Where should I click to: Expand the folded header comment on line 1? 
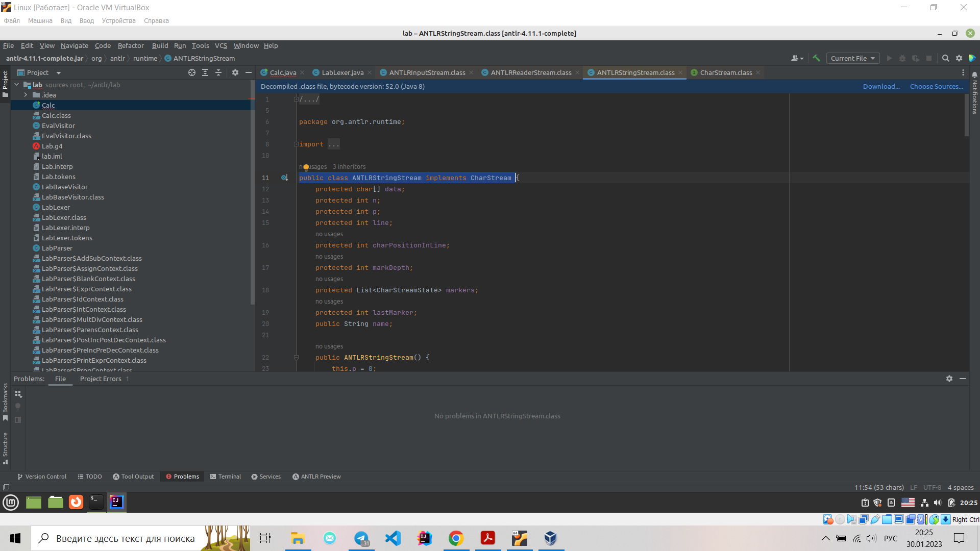296,99
